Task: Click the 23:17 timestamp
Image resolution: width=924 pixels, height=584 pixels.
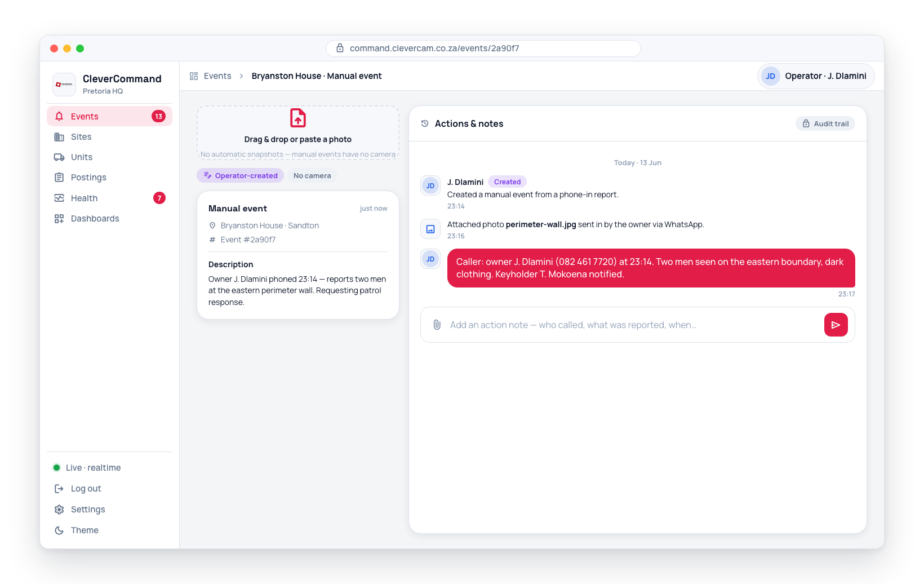Action: (x=846, y=294)
